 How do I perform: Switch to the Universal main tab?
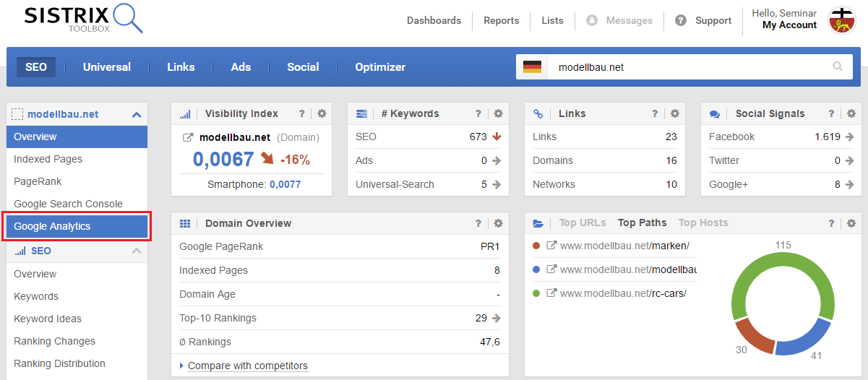tap(107, 67)
